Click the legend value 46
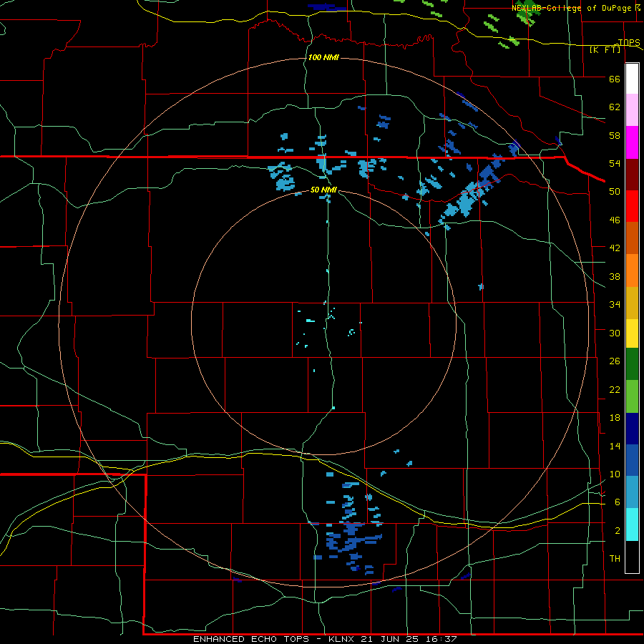 (x=615, y=220)
